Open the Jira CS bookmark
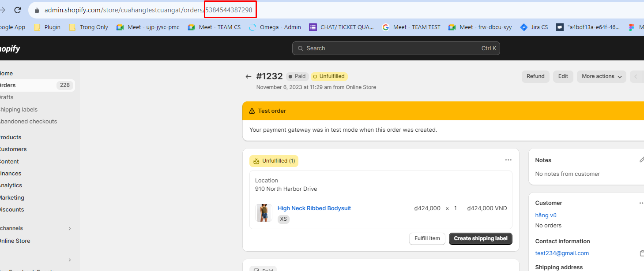 coord(534,27)
